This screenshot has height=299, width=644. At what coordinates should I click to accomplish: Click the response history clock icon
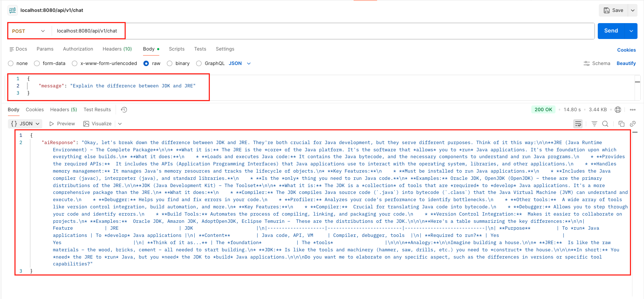124,110
